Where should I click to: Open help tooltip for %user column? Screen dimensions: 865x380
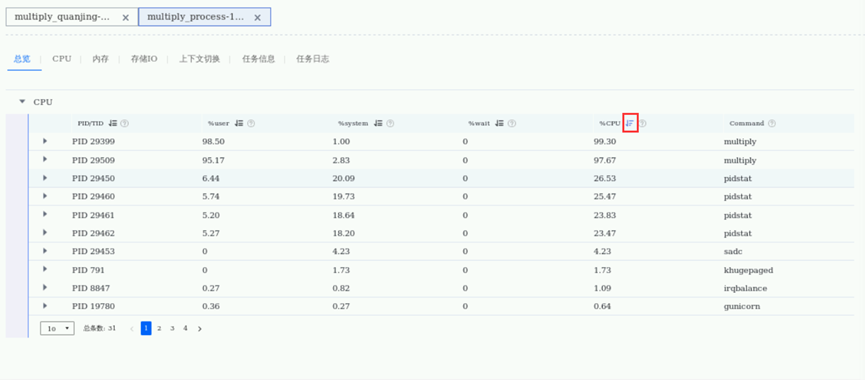pos(251,124)
